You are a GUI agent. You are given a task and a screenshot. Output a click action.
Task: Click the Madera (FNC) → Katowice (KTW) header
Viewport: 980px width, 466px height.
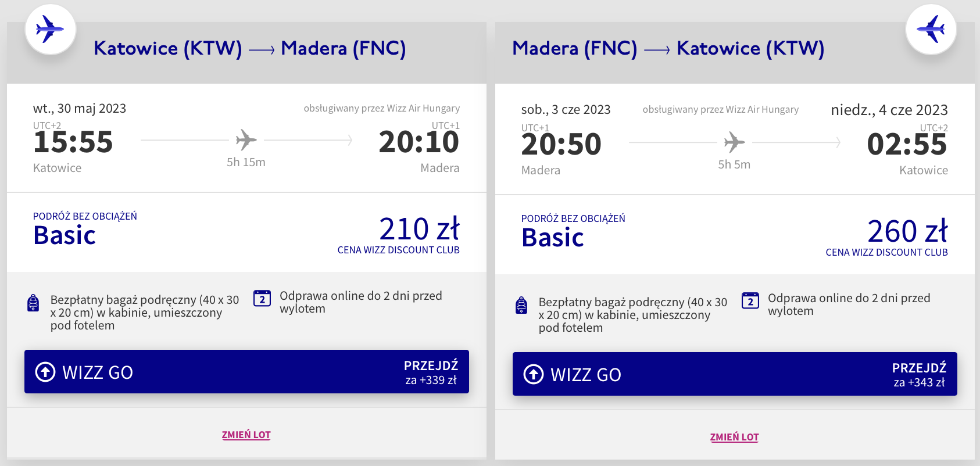[668, 48]
